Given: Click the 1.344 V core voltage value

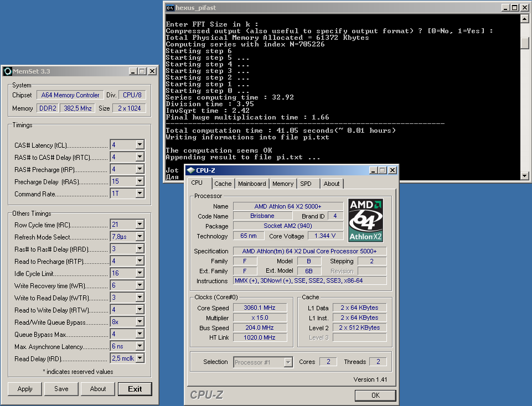Looking at the screenshot, I should click(325, 236).
